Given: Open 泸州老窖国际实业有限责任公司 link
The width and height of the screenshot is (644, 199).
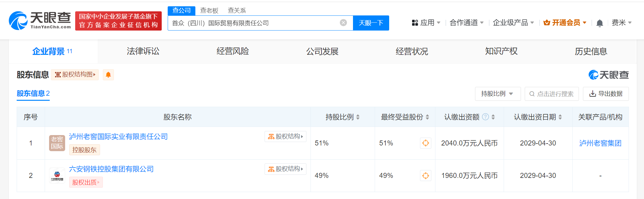Looking at the screenshot, I should tap(118, 137).
